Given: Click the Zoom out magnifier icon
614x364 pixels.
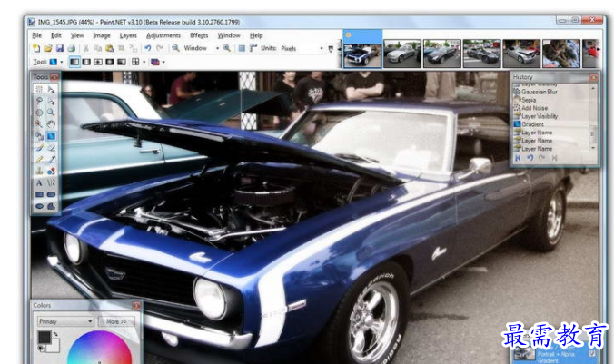Looking at the screenshot, I should coord(175,48).
